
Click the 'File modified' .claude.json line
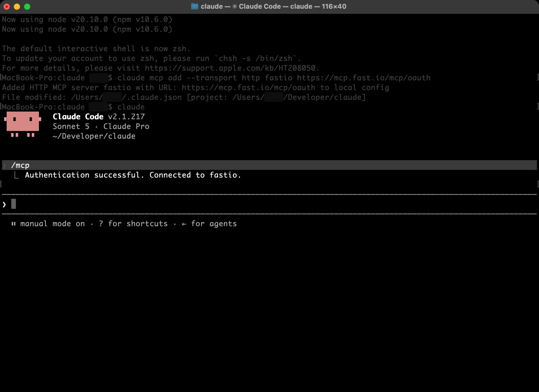coord(184,97)
